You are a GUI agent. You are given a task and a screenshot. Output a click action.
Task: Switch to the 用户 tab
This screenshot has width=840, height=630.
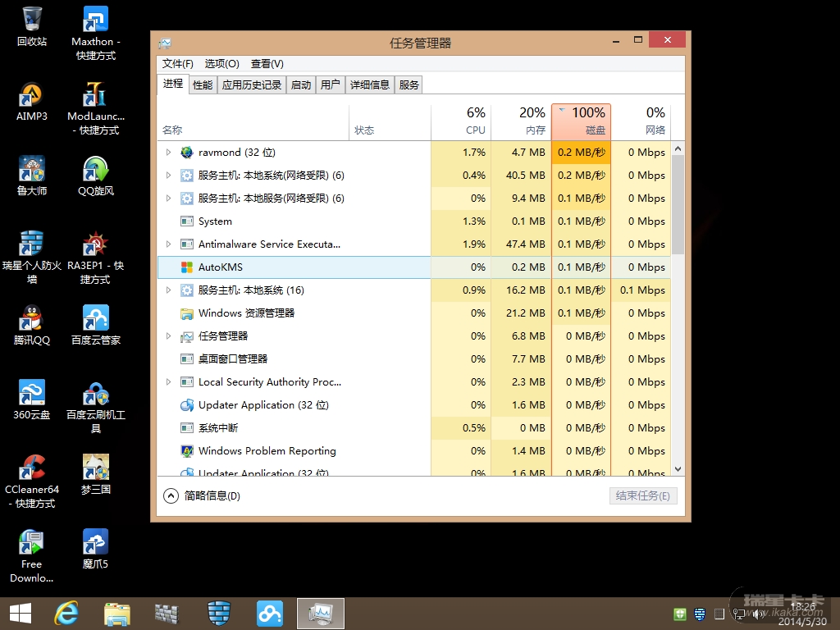click(x=330, y=84)
